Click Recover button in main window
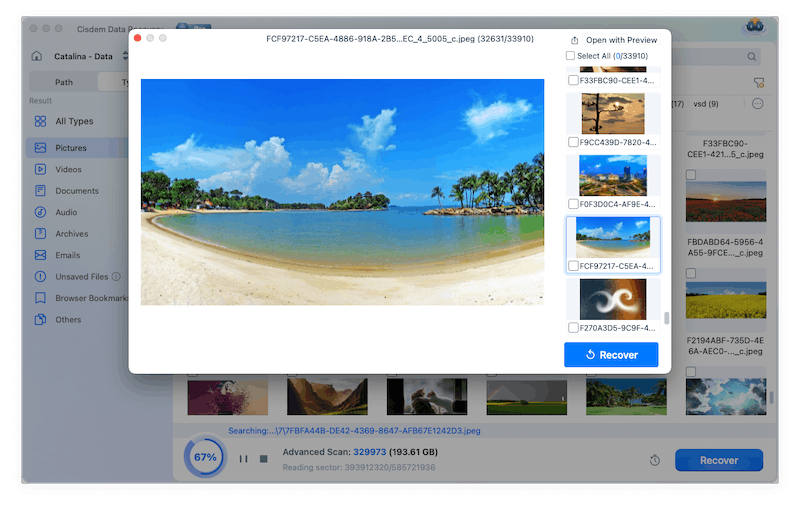The width and height of the screenshot is (800, 510). [x=719, y=461]
